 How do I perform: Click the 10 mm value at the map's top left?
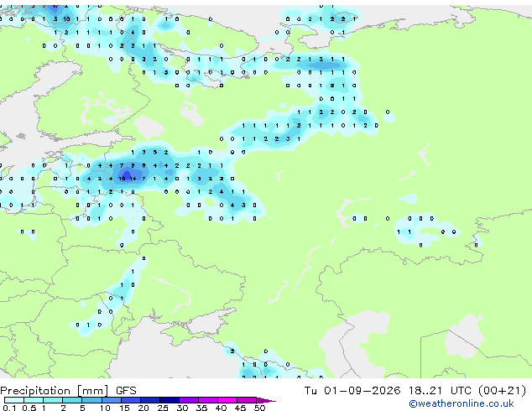(x=67, y=19)
